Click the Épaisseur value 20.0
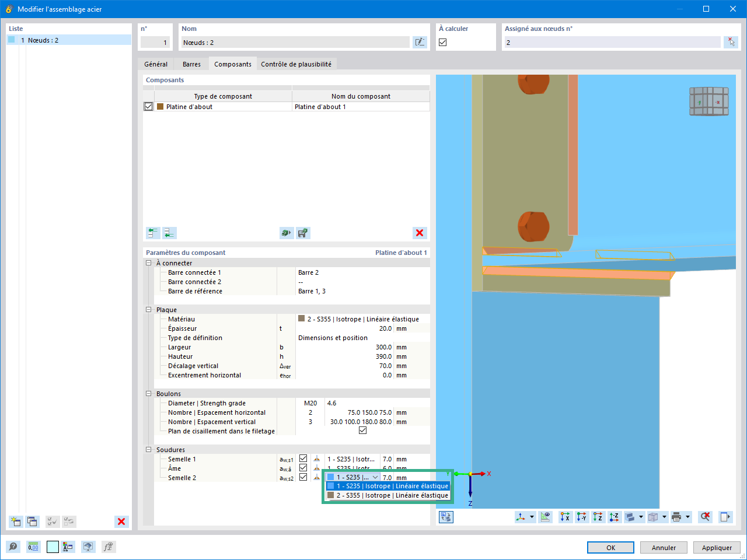The height and width of the screenshot is (560, 747). pyautogui.click(x=385, y=328)
